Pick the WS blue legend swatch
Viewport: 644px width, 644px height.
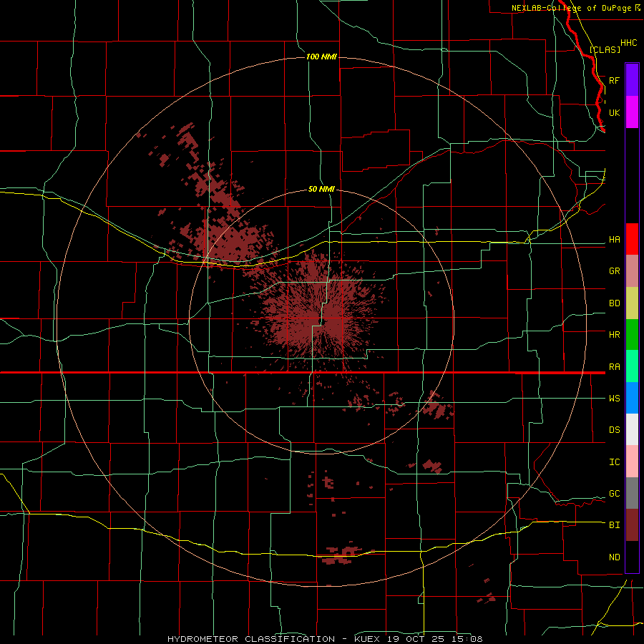(x=632, y=398)
